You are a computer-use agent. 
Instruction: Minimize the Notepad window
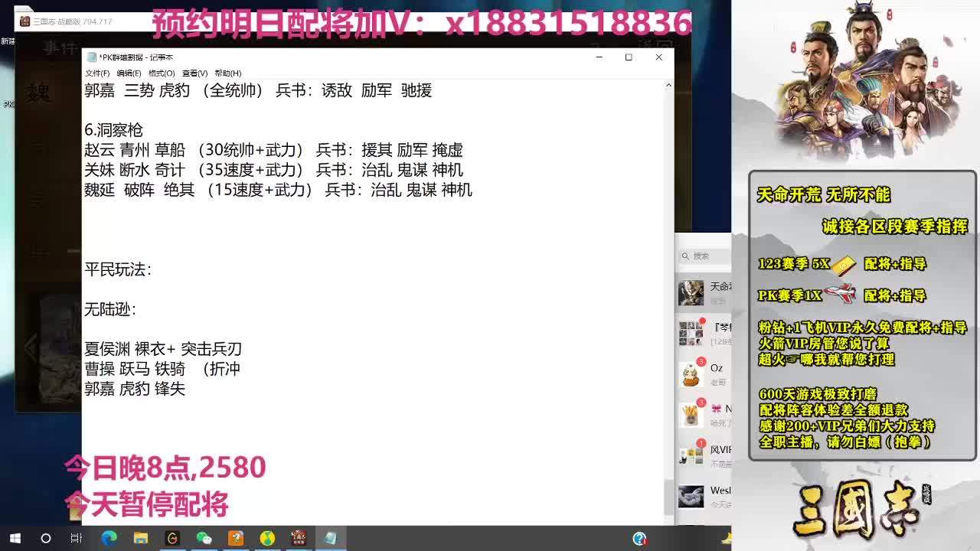599,57
